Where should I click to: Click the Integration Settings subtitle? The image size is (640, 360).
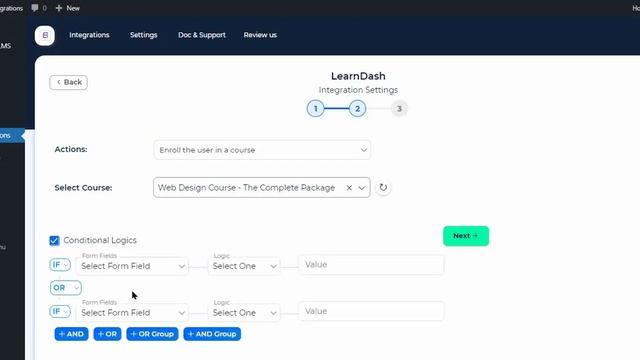coord(358,90)
